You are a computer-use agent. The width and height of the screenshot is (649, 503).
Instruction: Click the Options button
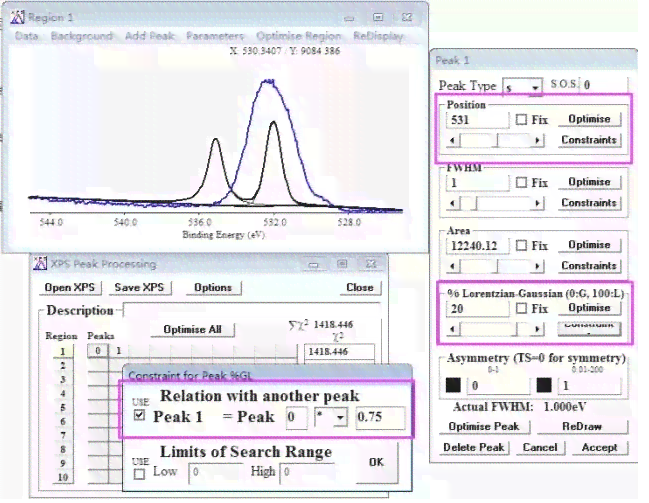tap(213, 288)
